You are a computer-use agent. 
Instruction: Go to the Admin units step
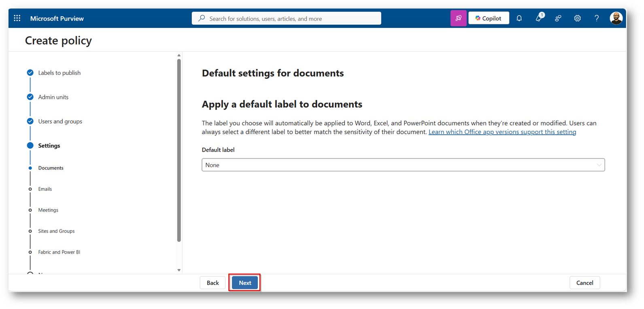(x=53, y=97)
